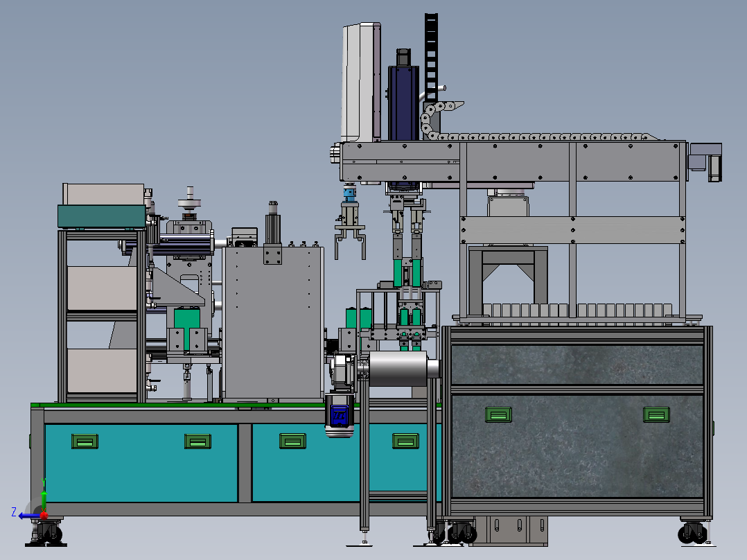Select the caster wheel at the bottom-right corner

coord(693,532)
